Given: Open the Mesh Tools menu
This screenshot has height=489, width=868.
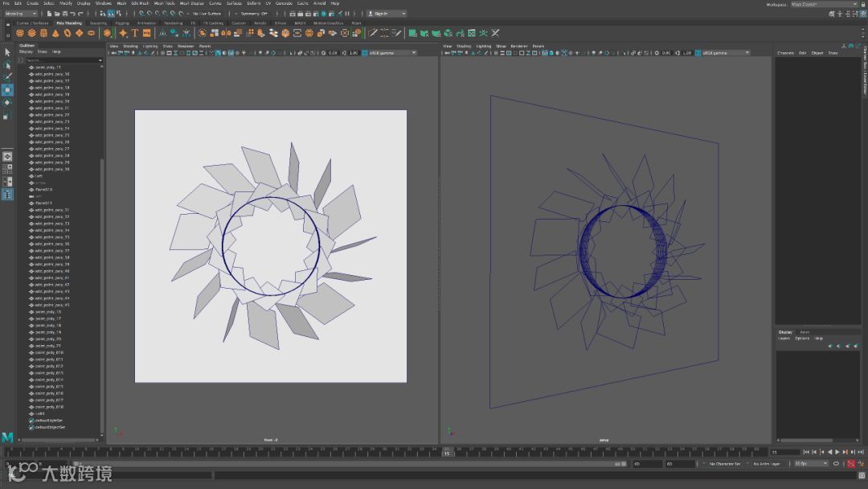Looking at the screenshot, I should tap(164, 3).
